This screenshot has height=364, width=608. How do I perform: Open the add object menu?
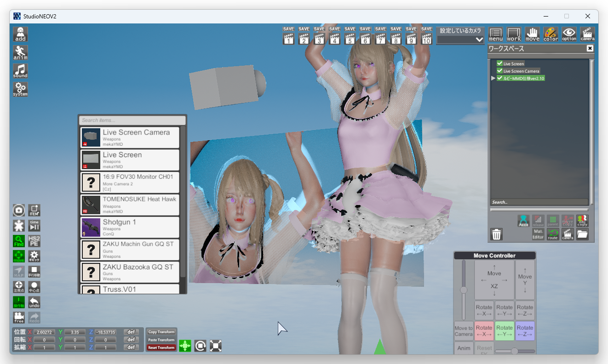pyautogui.click(x=20, y=34)
